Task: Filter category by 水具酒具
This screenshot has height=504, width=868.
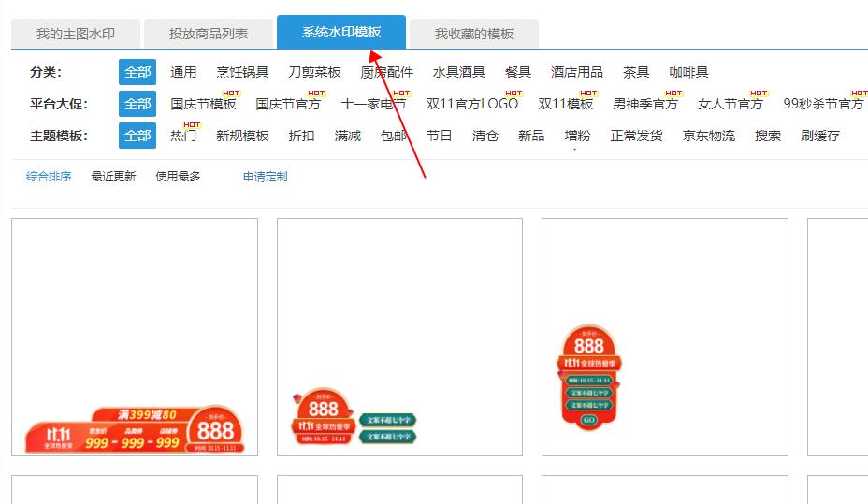Action: [459, 72]
